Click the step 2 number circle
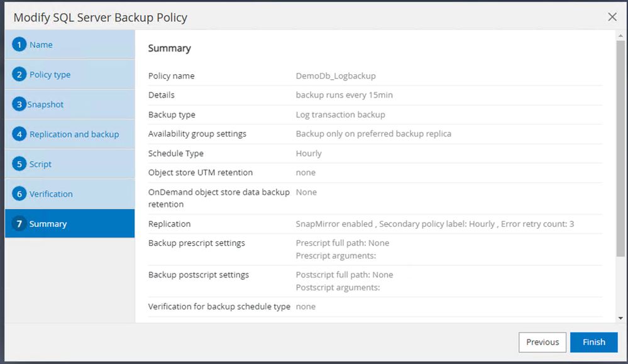This screenshot has width=628, height=364. [x=19, y=75]
